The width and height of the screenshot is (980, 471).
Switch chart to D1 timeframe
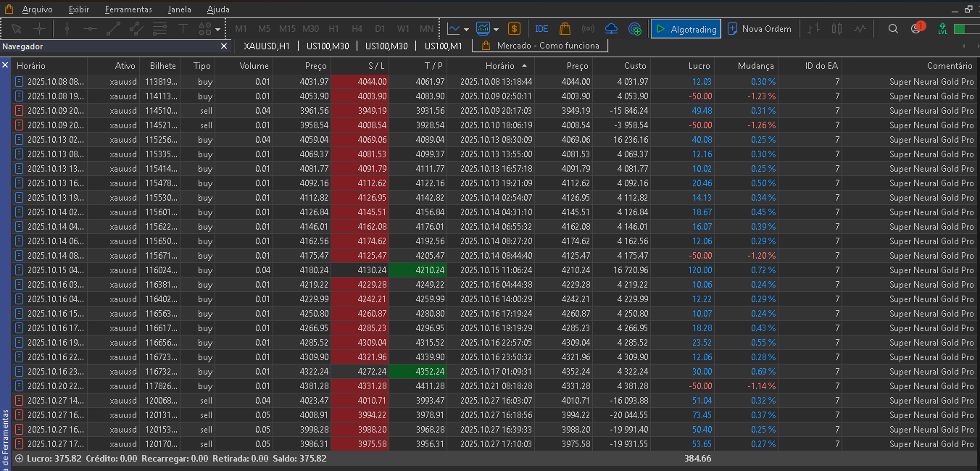(x=380, y=29)
